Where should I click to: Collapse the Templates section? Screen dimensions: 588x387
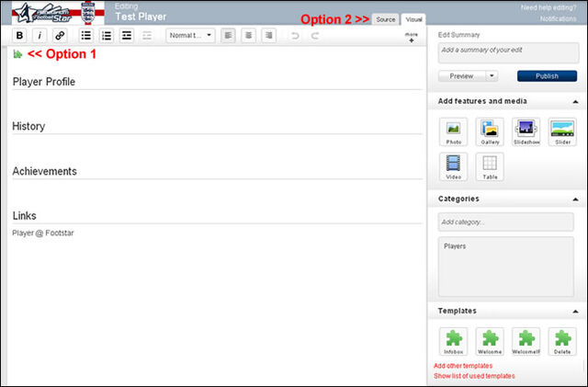pyautogui.click(x=575, y=312)
